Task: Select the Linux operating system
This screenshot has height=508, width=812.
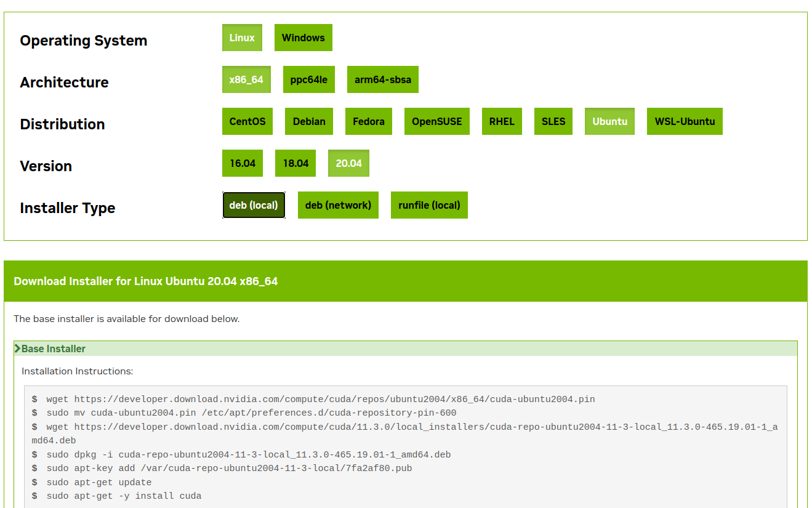Action: [x=241, y=38]
